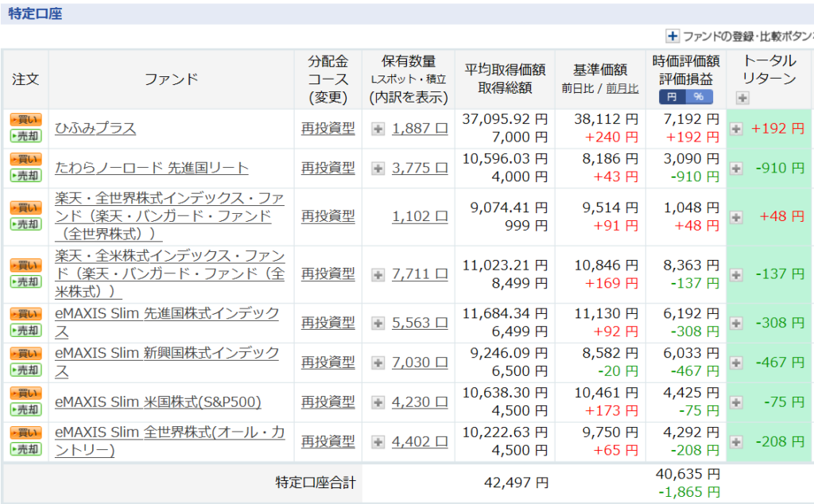
Task: Click 買い for たわらノーロード 先進国リート
Action: click(25, 159)
